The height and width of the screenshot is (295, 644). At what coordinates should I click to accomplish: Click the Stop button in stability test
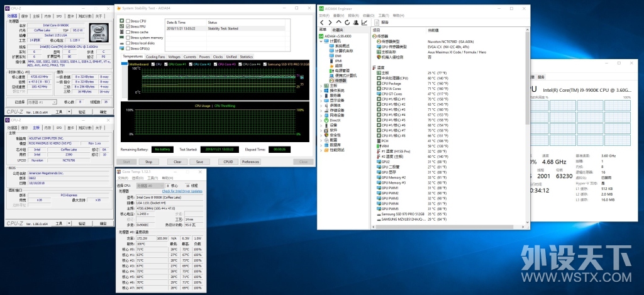tap(148, 162)
